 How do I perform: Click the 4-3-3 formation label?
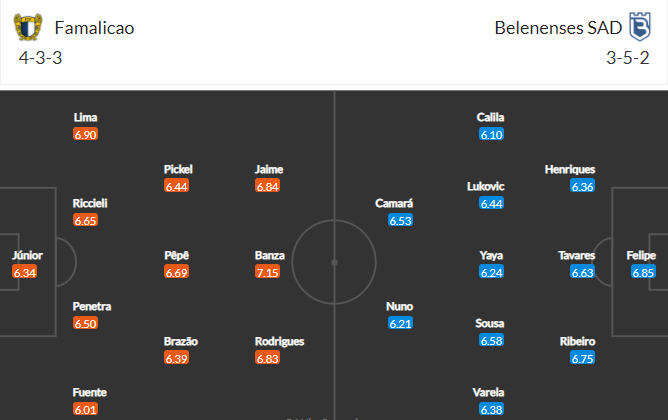(40, 58)
